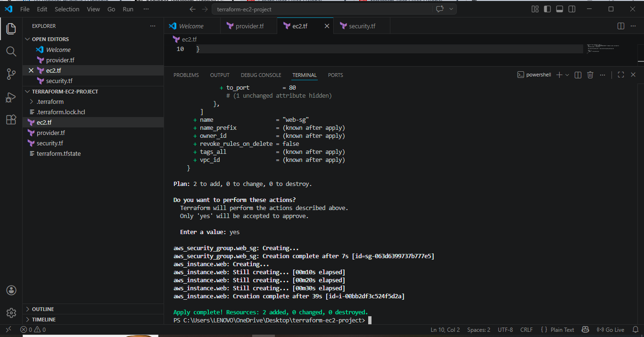644x337 pixels.
Task: Switch to the Problems panel tab
Action: pos(186,75)
